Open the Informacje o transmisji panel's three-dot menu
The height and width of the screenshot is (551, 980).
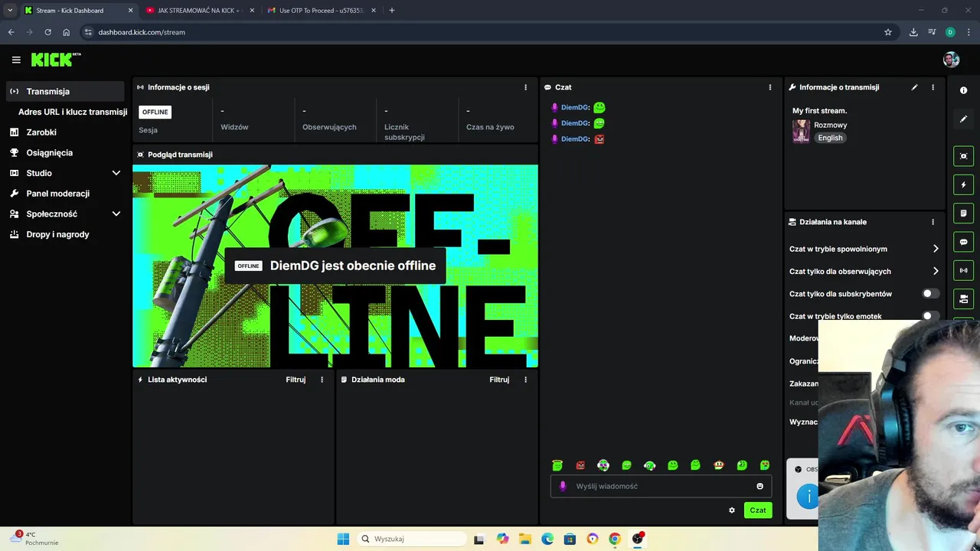click(933, 87)
